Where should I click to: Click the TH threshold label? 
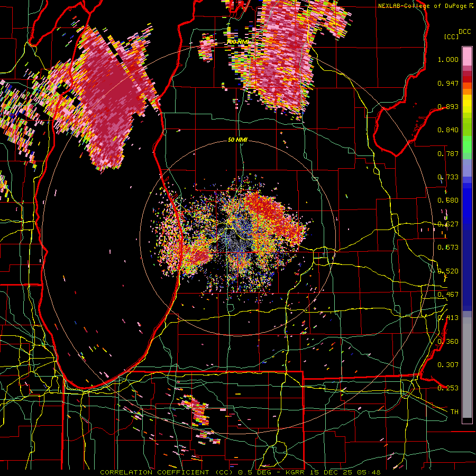click(454, 412)
